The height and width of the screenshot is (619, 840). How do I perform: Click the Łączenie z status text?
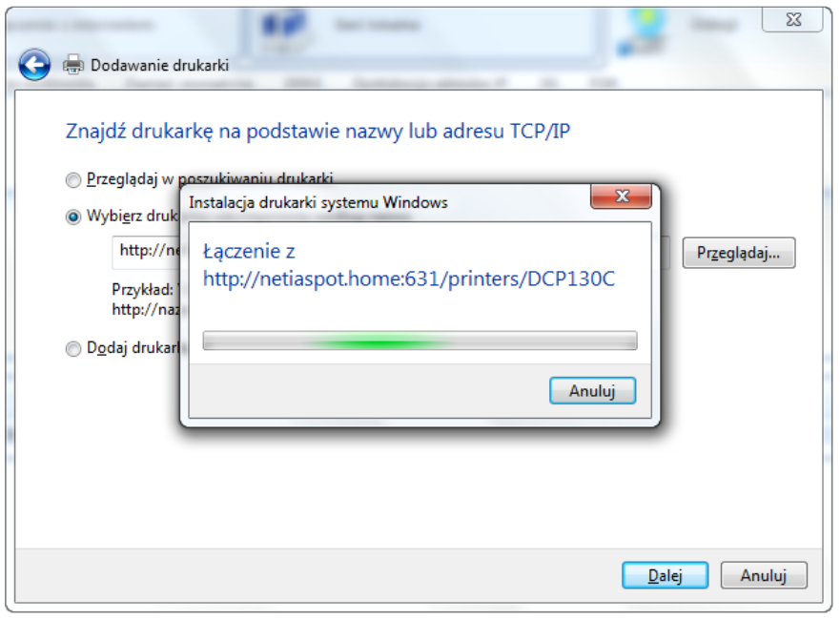249,252
